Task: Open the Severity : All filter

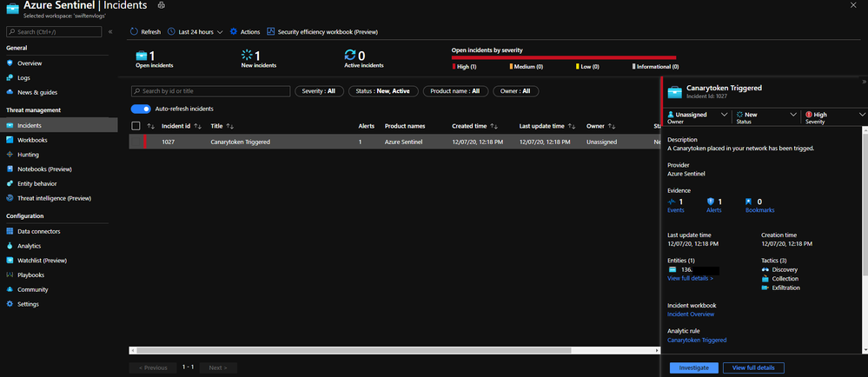Action: [320, 91]
